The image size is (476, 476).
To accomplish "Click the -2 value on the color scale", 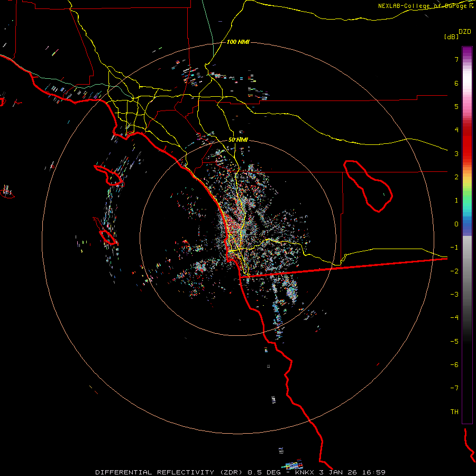I will tap(454, 271).
